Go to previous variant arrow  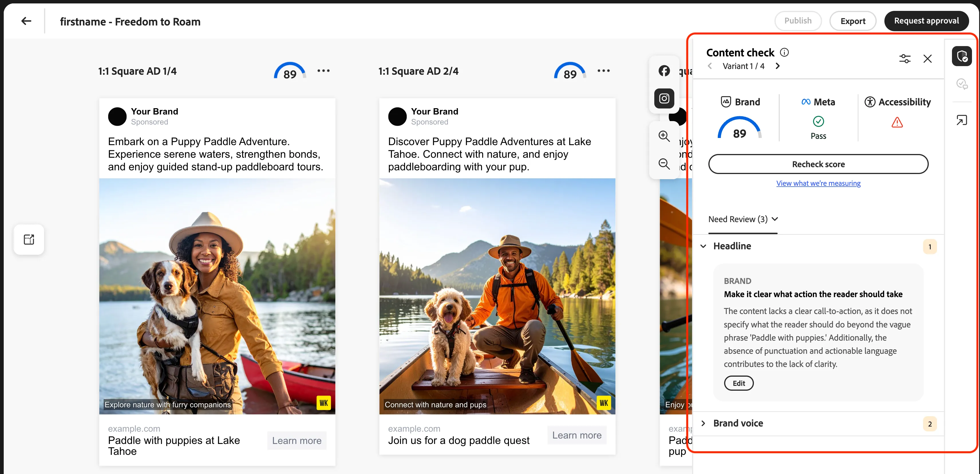pyautogui.click(x=710, y=66)
